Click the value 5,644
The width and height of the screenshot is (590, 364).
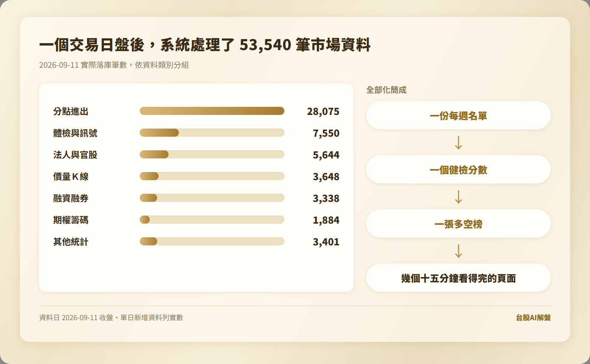tap(326, 155)
